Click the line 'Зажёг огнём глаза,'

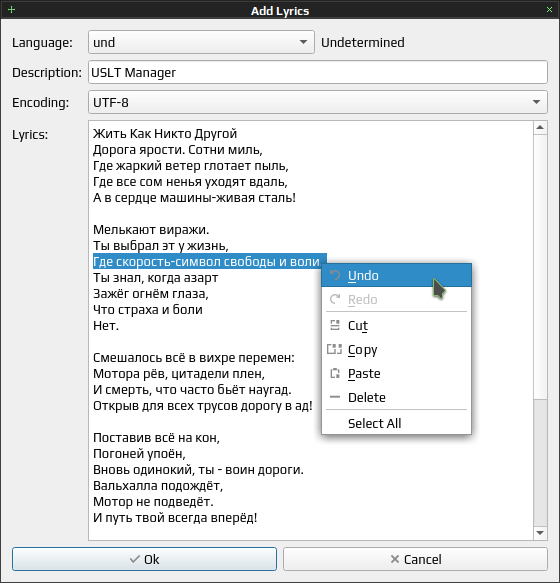point(151,293)
